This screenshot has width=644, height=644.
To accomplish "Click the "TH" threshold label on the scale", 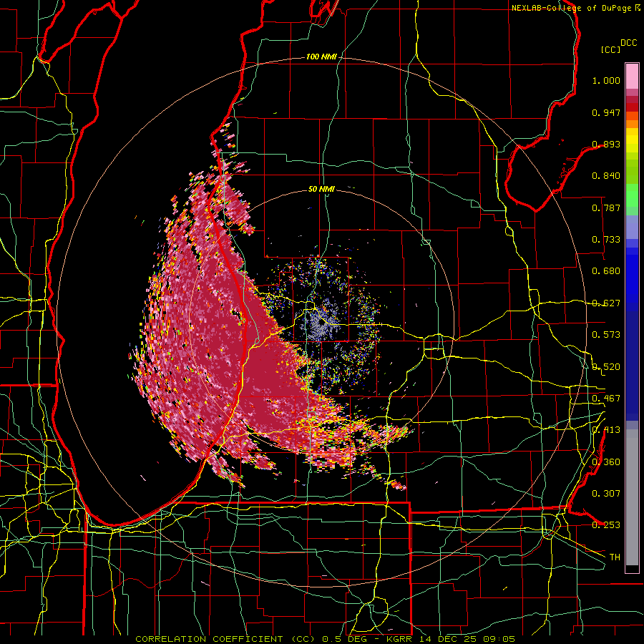I will [x=615, y=557].
